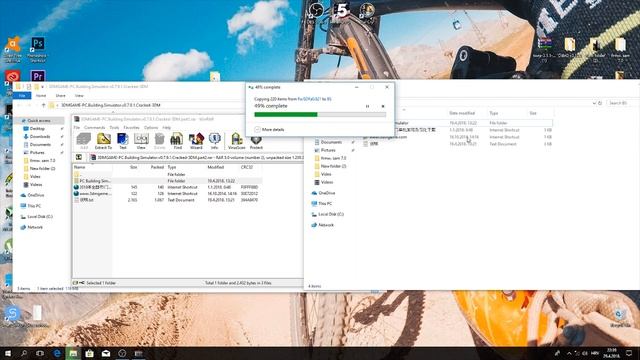Open Downloads in left Explorer sidebar
The image size is (640, 360).
(40, 137)
